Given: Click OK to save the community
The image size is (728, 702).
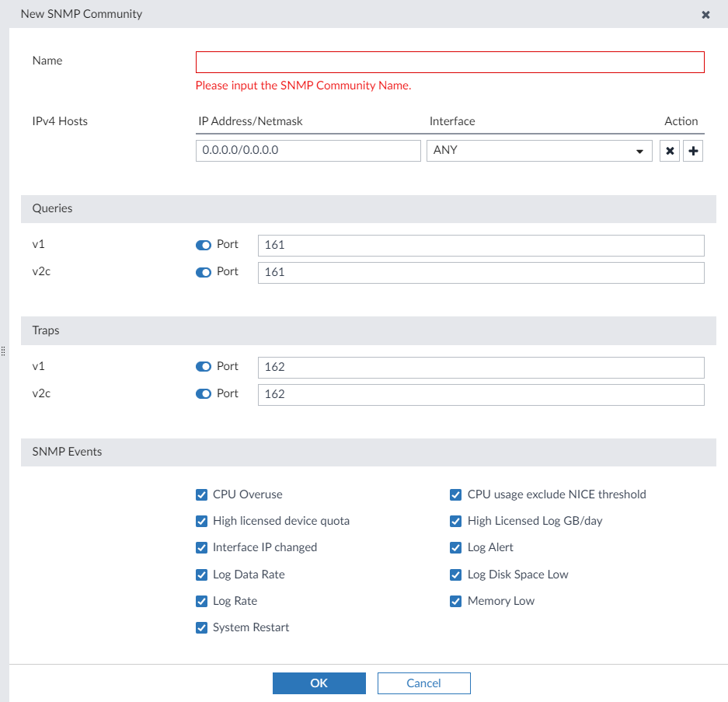Looking at the screenshot, I should 319,683.
